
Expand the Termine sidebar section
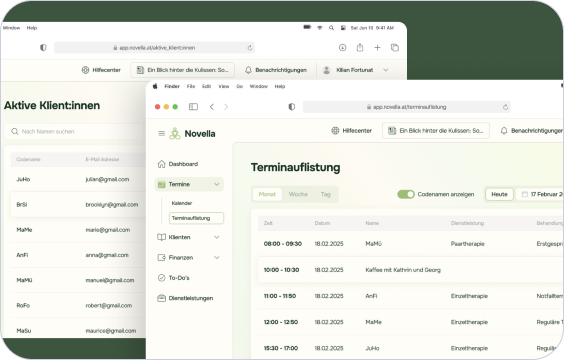[x=189, y=184]
